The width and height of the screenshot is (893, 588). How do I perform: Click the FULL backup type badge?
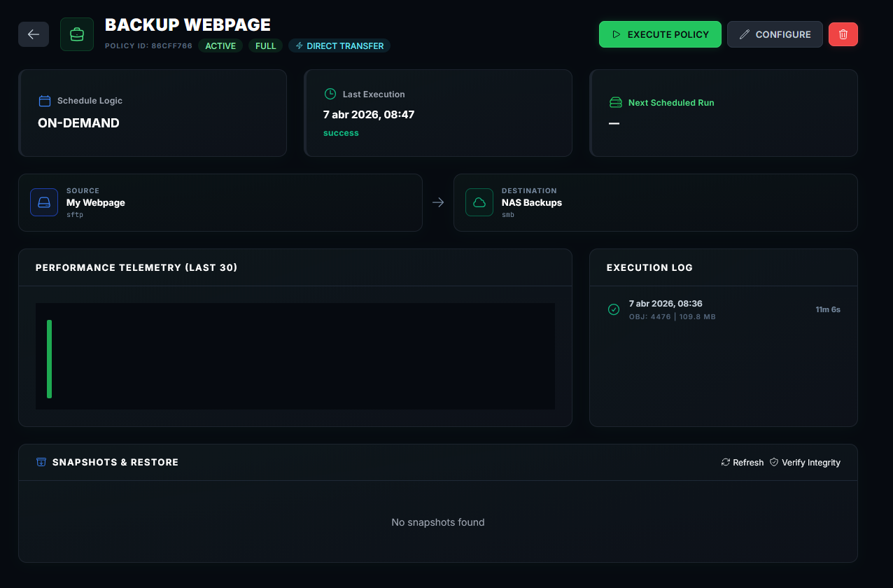point(265,46)
